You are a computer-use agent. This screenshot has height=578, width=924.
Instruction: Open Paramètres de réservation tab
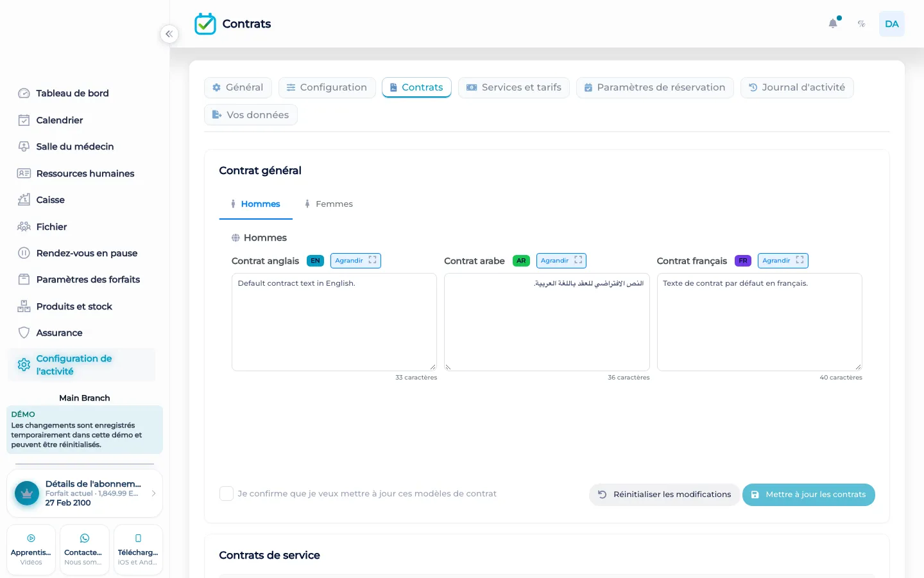click(655, 87)
